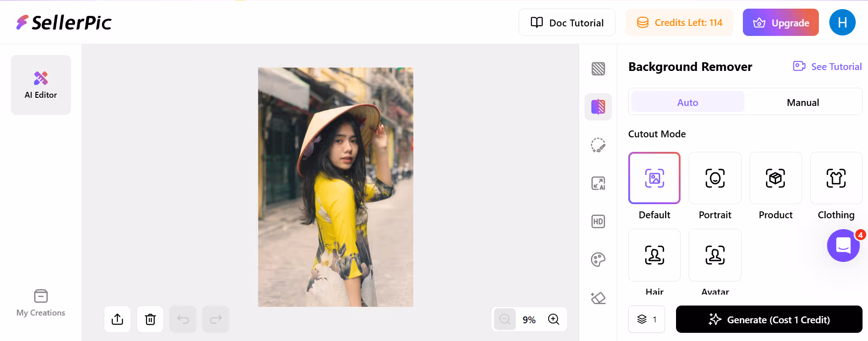Screen dimensions: 868x341
Task: Zoom in on the canvas
Action: tap(553, 319)
